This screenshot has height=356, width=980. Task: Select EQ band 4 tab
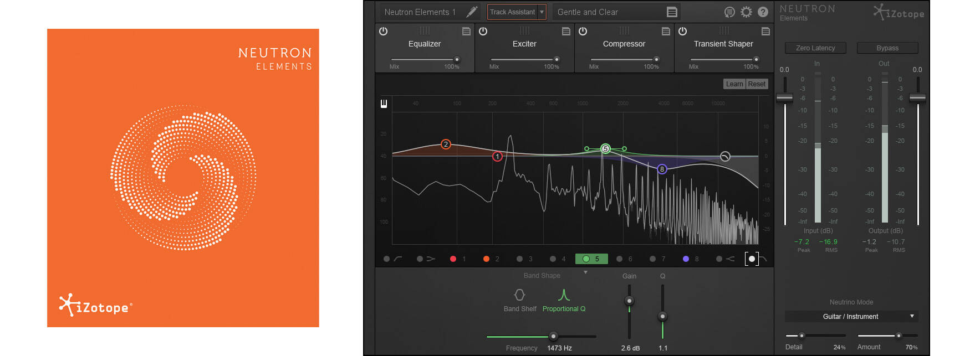[558, 259]
